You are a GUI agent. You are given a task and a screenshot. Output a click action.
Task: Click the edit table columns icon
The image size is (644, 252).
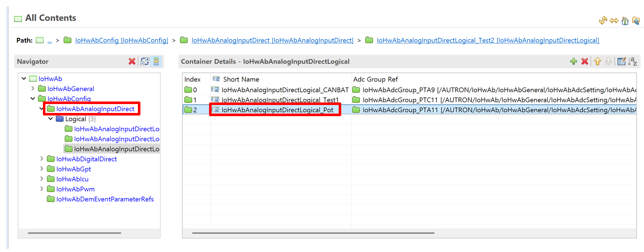[x=621, y=61]
